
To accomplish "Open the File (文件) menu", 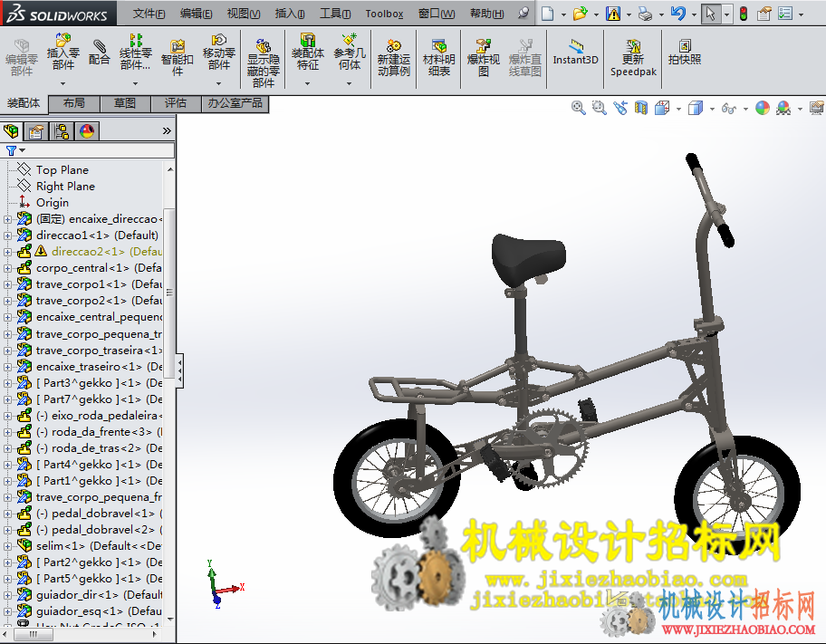I will (x=149, y=14).
